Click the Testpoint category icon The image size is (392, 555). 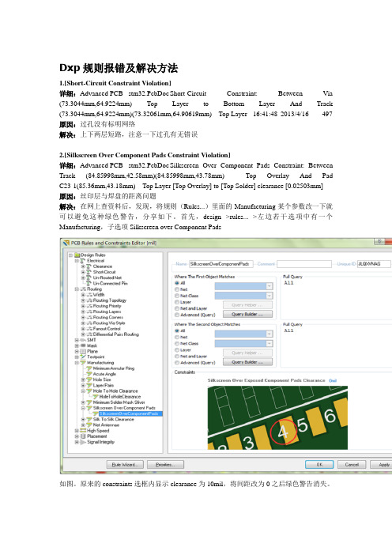(x=83, y=357)
